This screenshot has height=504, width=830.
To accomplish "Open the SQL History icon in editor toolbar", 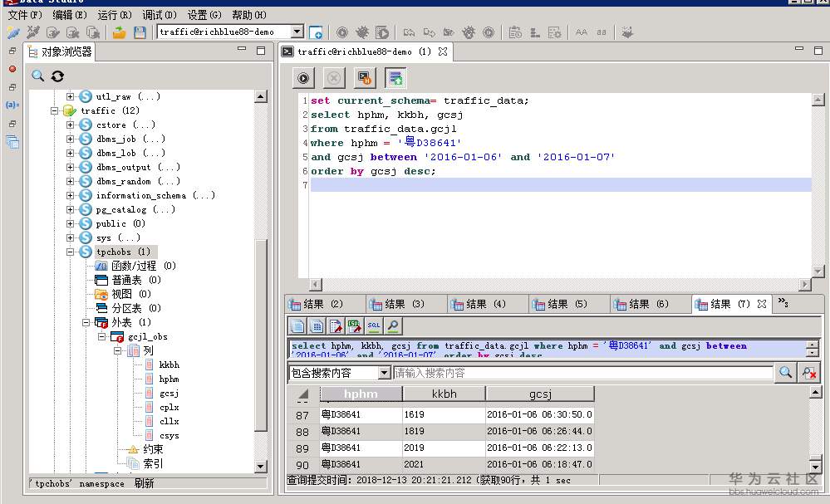I will pos(365,77).
